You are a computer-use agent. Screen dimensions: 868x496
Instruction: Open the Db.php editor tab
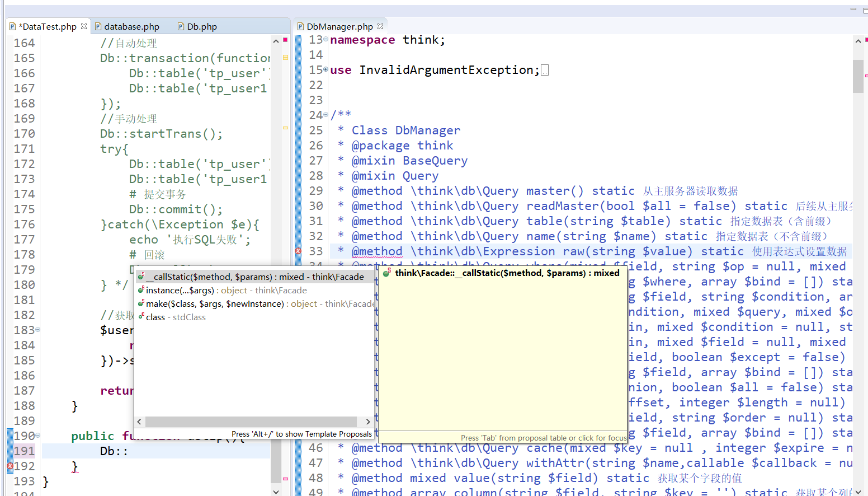201,26
